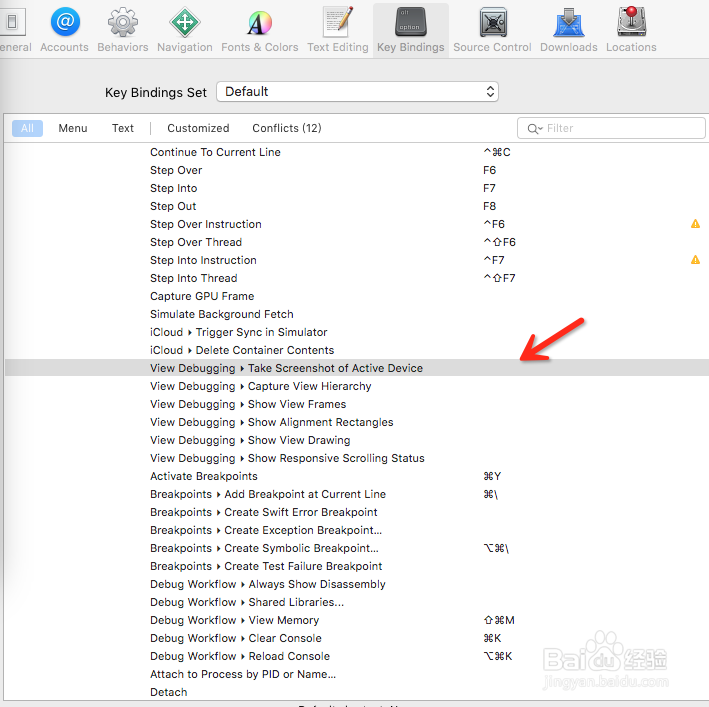Select Debug Workflow Clear Console row
The height and width of the screenshot is (707, 709).
(356, 638)
